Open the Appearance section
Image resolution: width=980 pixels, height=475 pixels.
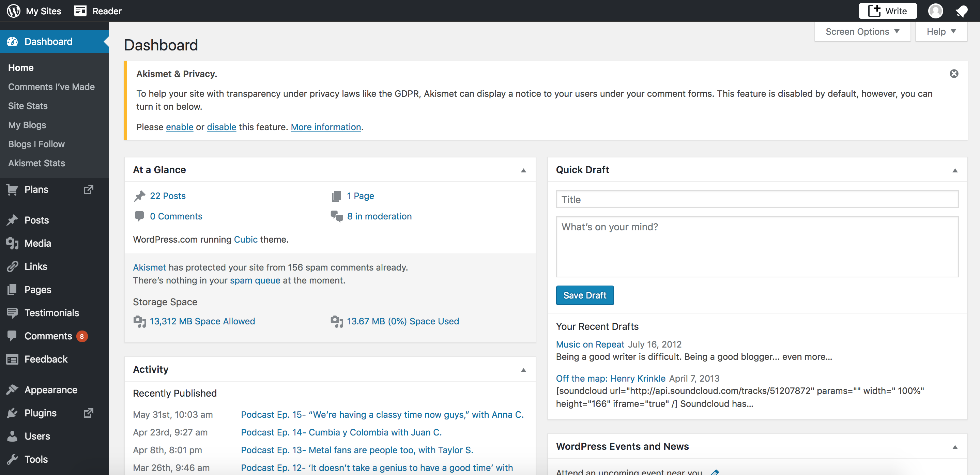[x=50, y=389]
